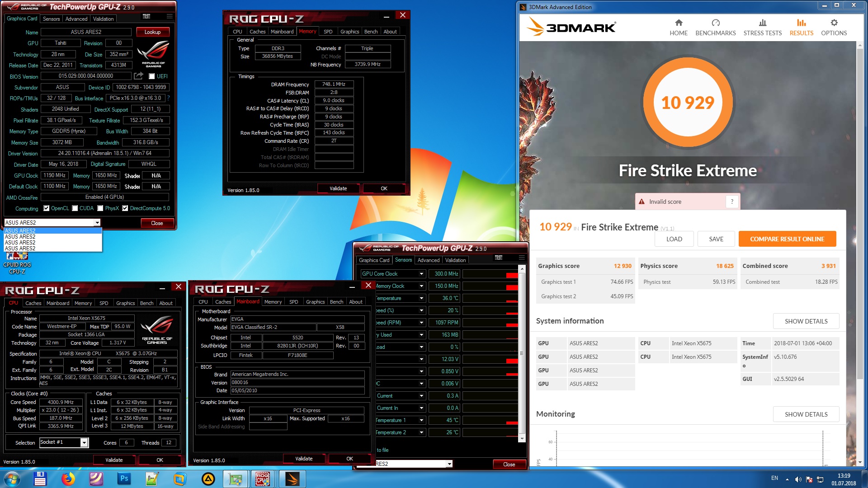
Task: Switch to ROG CPU-Z via taskbar icon
Action: tap(263, 479)
